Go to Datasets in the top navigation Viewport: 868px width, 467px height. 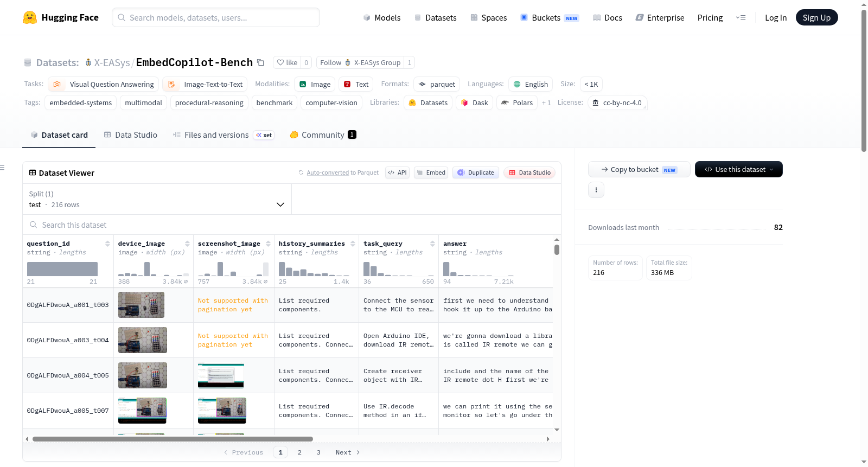(435, 17)
